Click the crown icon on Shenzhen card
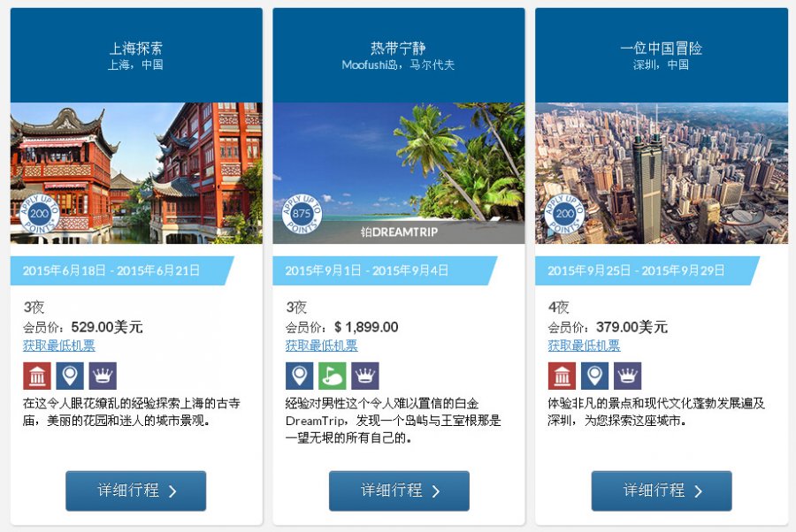Image resolution: width=796 pixels, height=532 pixels. [x=627, y=376]
